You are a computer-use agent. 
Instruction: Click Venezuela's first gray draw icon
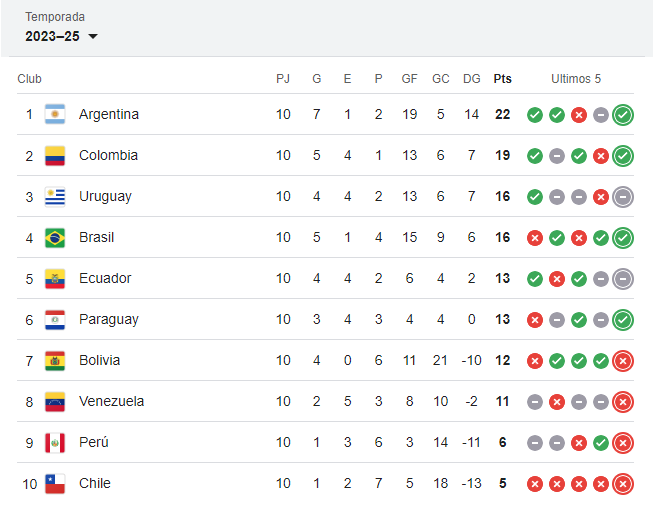[x=535, y=402]
